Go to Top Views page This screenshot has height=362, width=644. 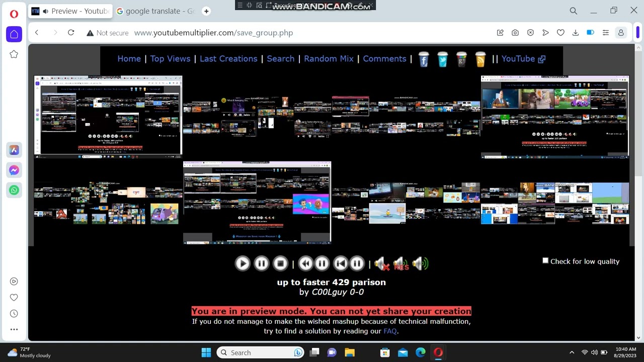pos(170,59)
